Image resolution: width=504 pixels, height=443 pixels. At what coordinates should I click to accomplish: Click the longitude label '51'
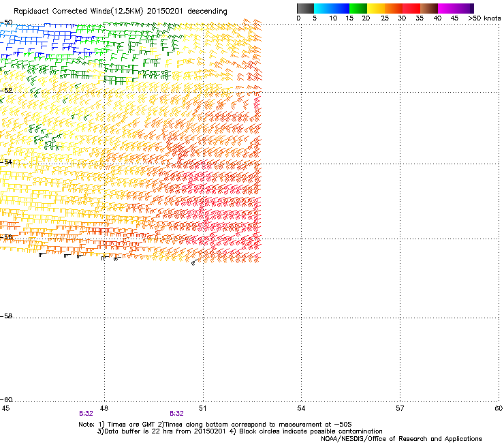click(202, 408)
